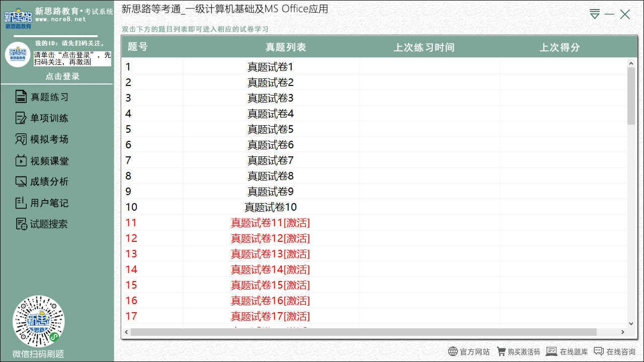Open the 在线题库 link

point(574,352)
